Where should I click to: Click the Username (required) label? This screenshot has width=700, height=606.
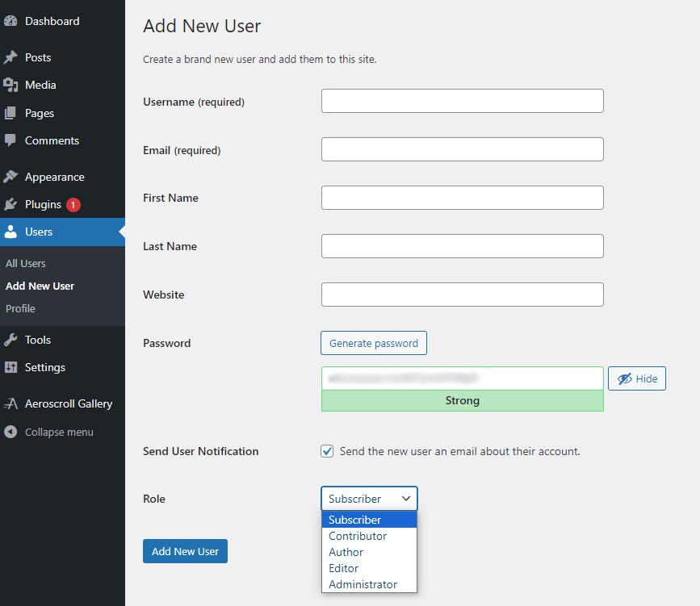(x=194, y=102)
